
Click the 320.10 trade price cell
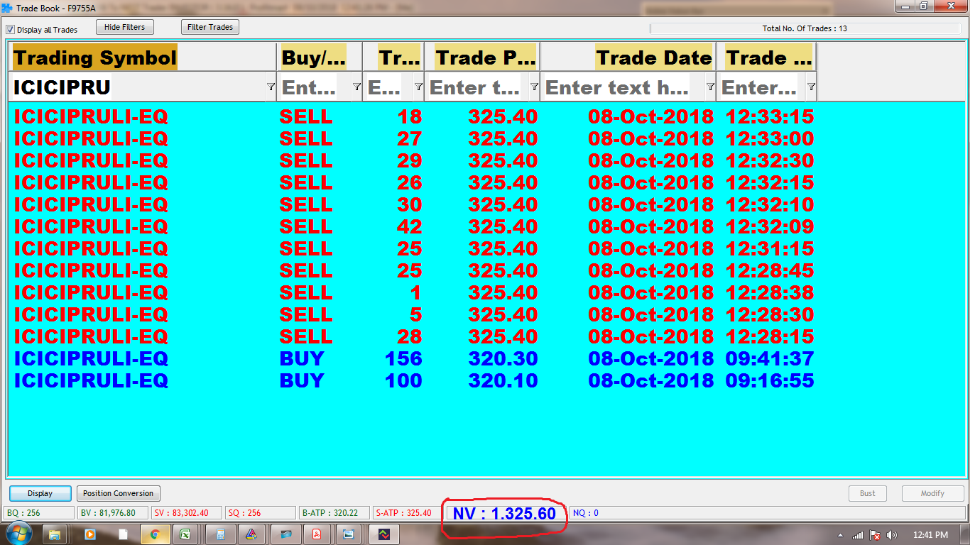[503, 380]
